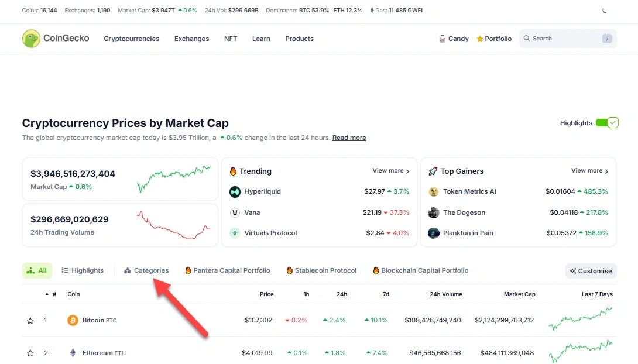The width and height of the screenshot is (638, 364).
Task: Click the Bitcoin coin icon
Action: 73,320
